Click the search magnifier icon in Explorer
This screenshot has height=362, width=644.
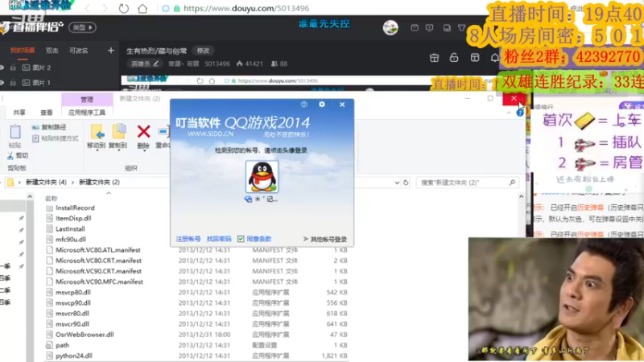point(512,183)
